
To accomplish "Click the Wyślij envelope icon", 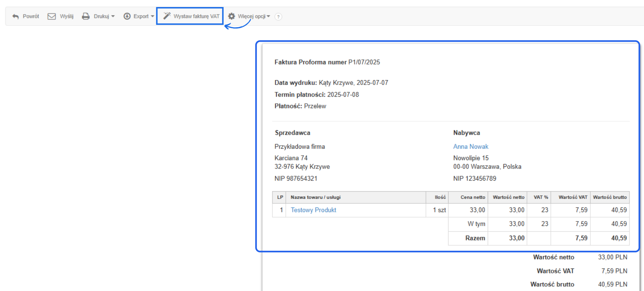I will pos(52,16).
